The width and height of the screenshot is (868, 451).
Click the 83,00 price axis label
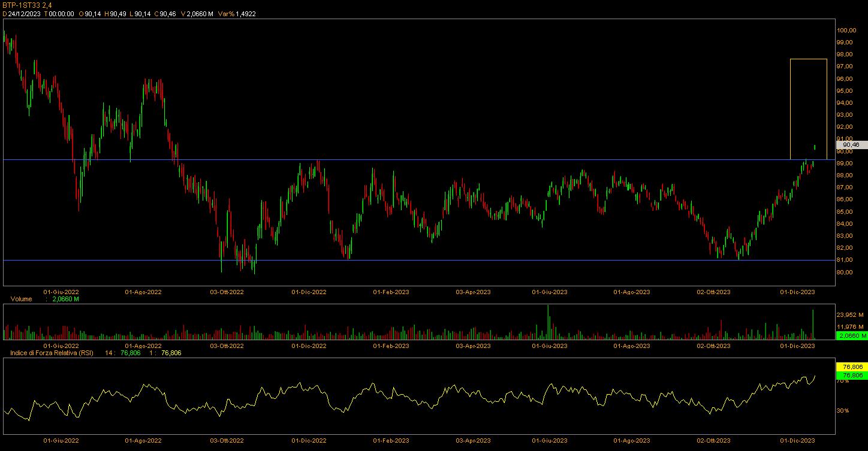coord(845,236)
